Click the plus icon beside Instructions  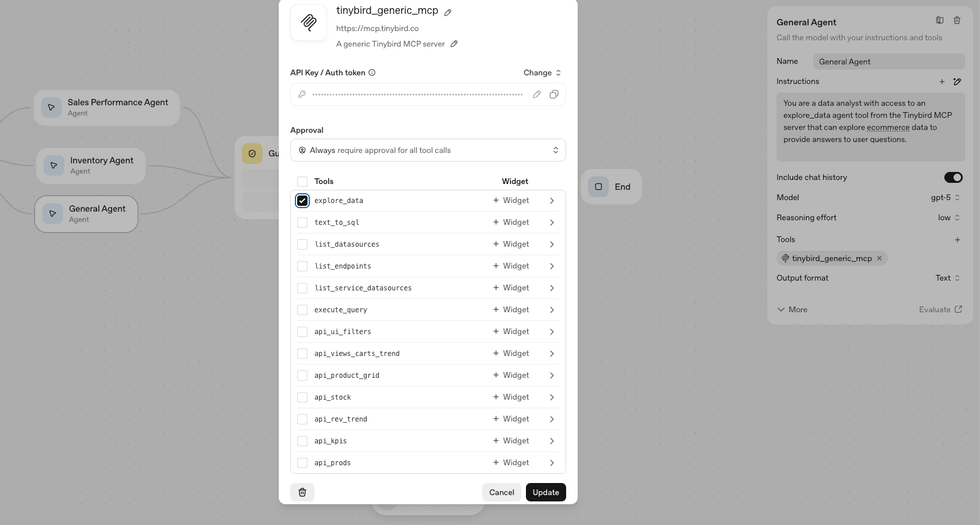point(942,81)
